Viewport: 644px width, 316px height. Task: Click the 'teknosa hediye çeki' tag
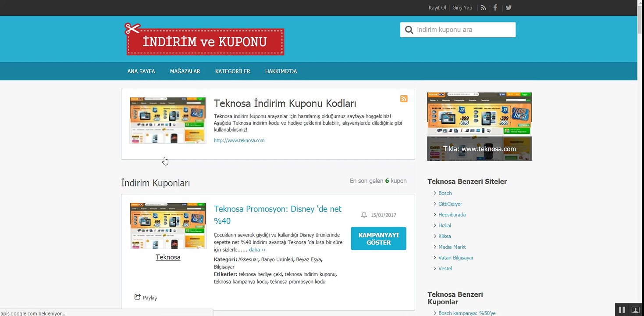click(260, 274)
